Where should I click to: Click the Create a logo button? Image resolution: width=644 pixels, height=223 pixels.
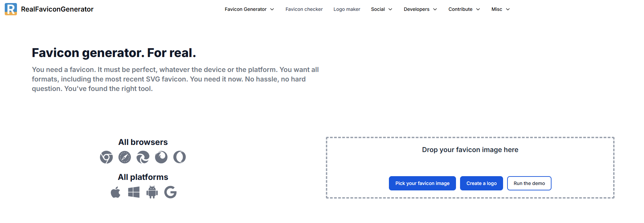[481, 183]
